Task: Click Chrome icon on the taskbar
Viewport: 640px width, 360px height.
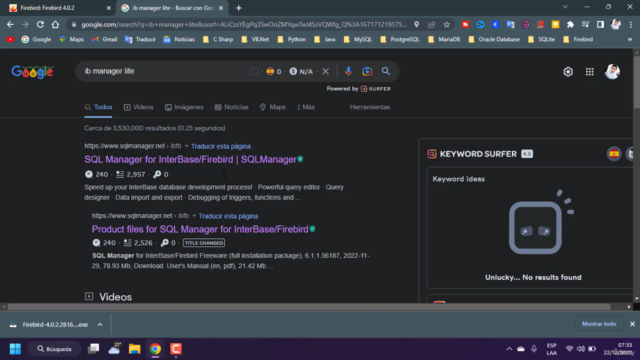Action: (155, 349)
